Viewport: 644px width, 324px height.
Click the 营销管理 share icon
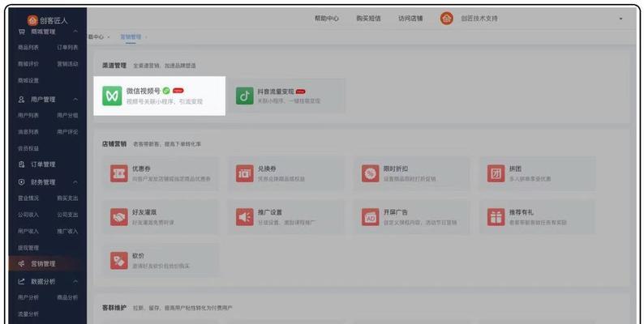pyautogui.click(x=22, y=264)
